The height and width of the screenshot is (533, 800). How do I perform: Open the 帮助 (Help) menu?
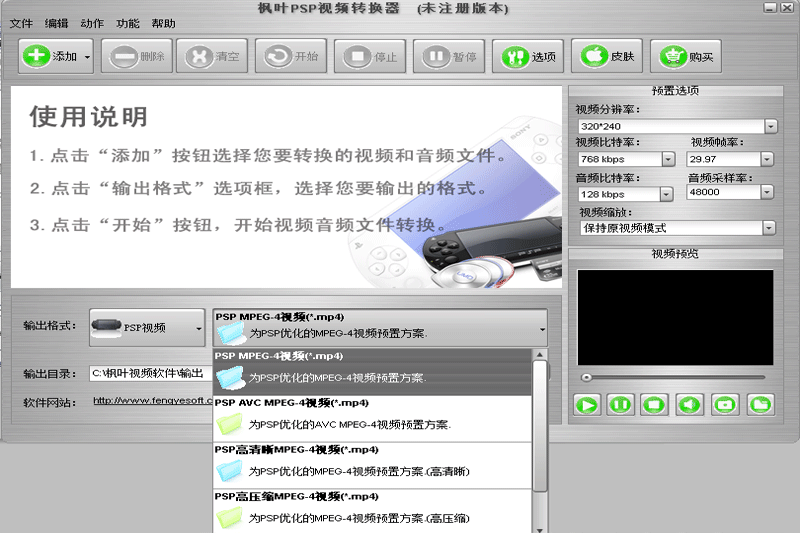point(163,23)
